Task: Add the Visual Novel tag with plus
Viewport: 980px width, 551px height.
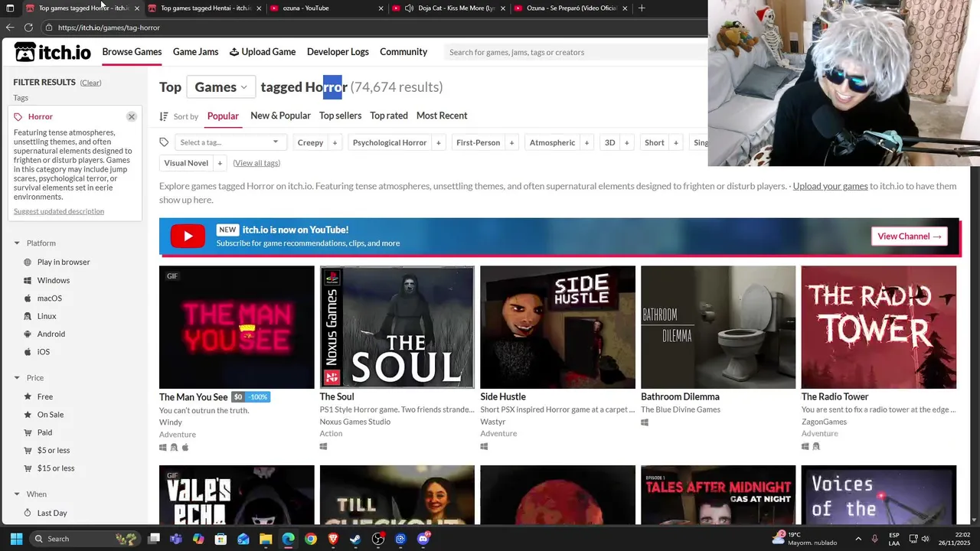Action: [x=220, y=163]
